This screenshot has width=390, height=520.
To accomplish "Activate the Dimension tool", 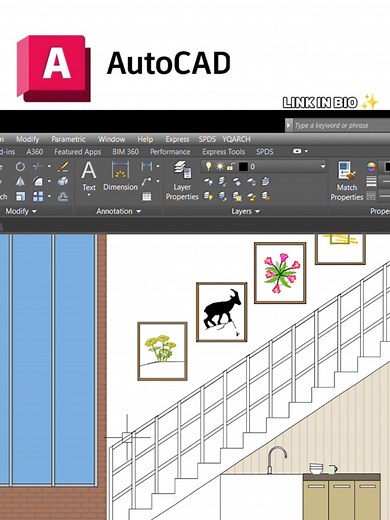I will (120, 176).
